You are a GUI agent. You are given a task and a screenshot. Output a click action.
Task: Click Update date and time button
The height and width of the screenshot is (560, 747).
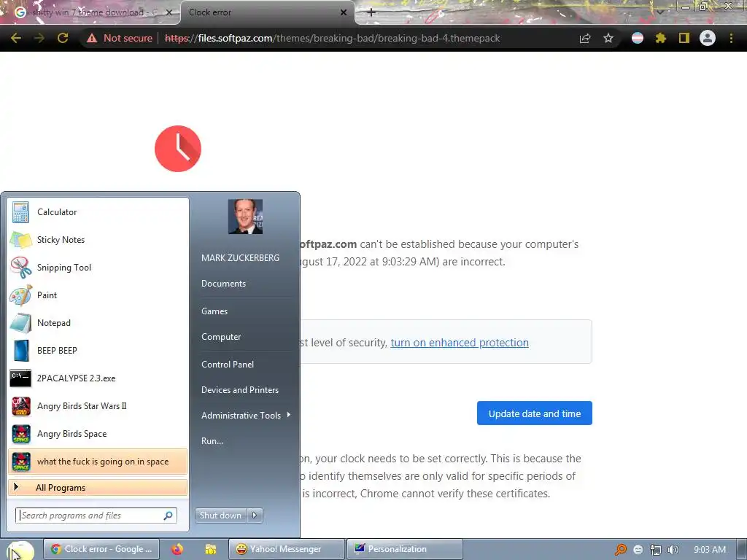(x=535, y=413)
